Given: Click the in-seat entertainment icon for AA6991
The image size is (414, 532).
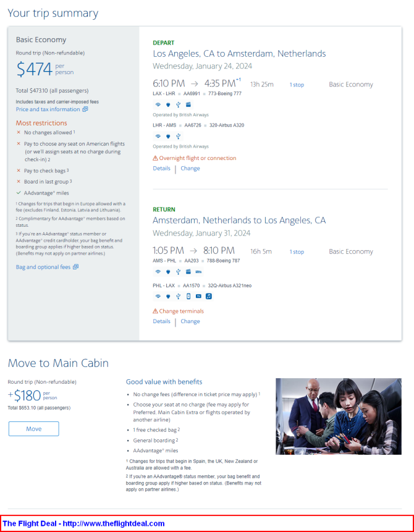Looking at the screenshot, I should 188,104.
